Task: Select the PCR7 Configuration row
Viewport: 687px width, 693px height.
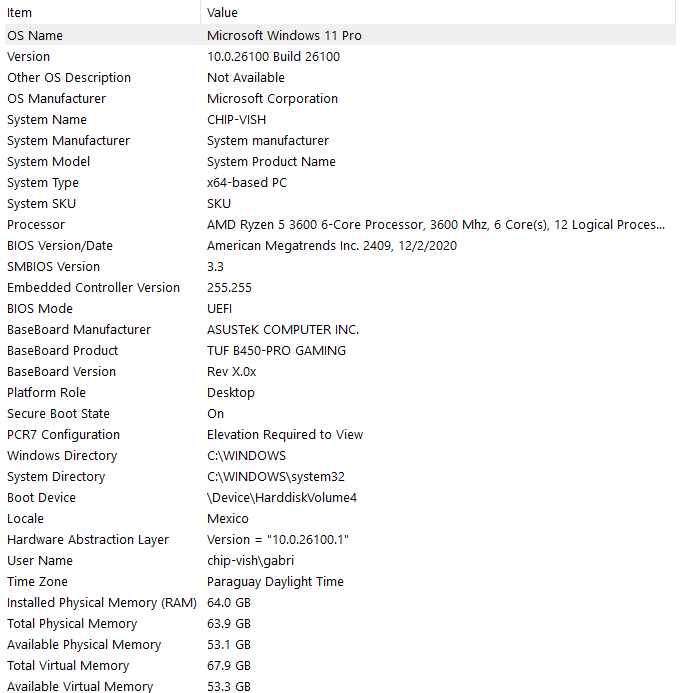Action: click(340, 434)
